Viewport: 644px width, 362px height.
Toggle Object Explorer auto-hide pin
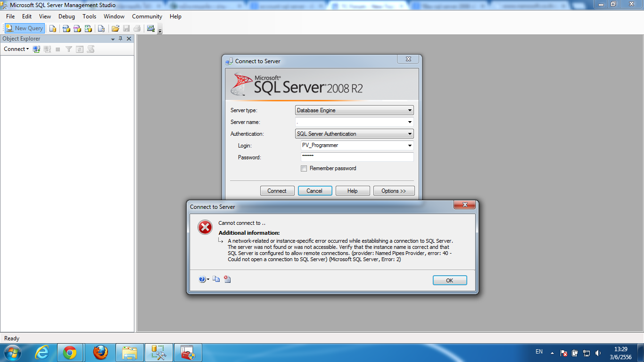click(x=121, y=39)
